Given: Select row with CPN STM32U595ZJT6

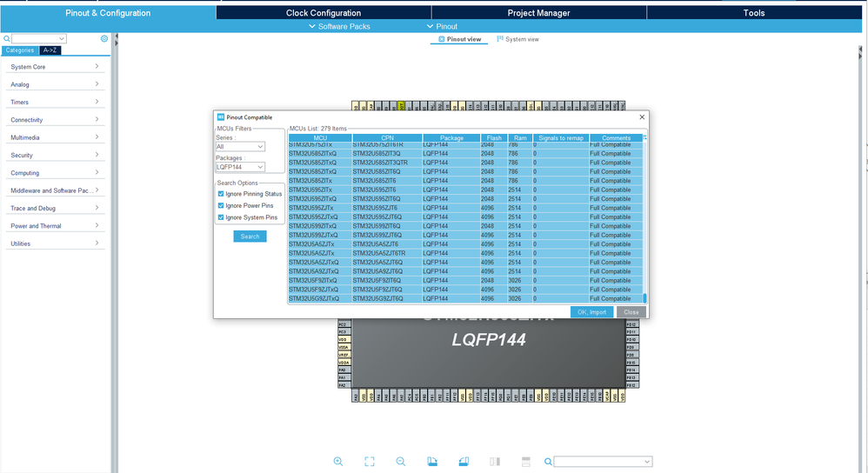Looking at the screenshot, I should point(465,208).
